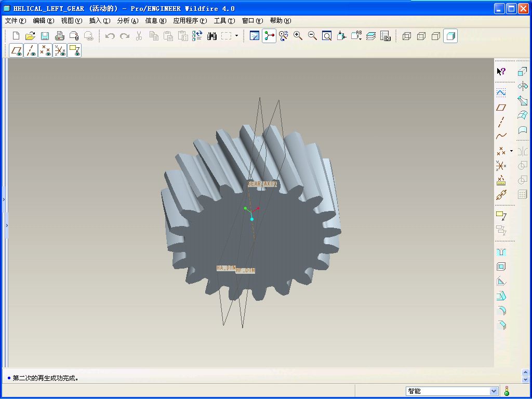Expand the selection box dropdown arrow

pos(236,36)
